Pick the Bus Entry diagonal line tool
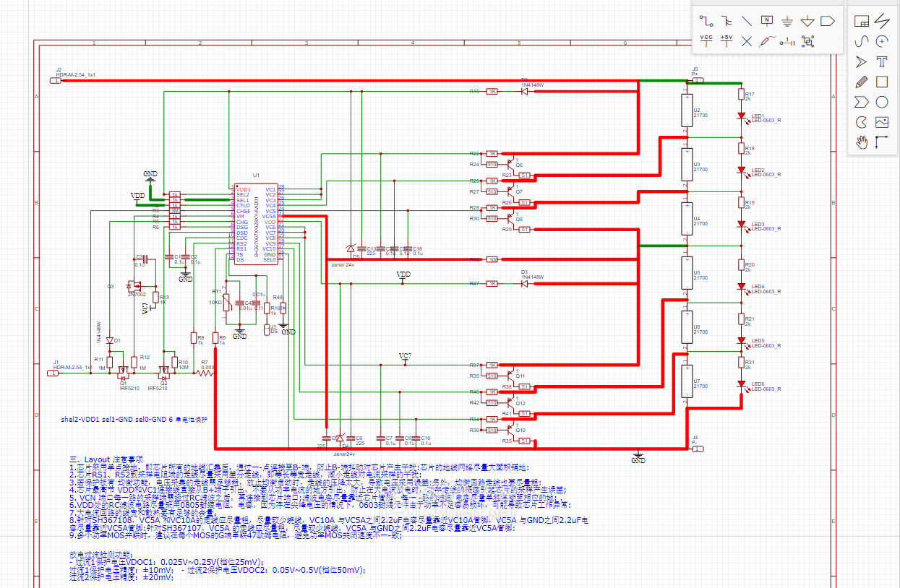 click(x=747, y=21)
